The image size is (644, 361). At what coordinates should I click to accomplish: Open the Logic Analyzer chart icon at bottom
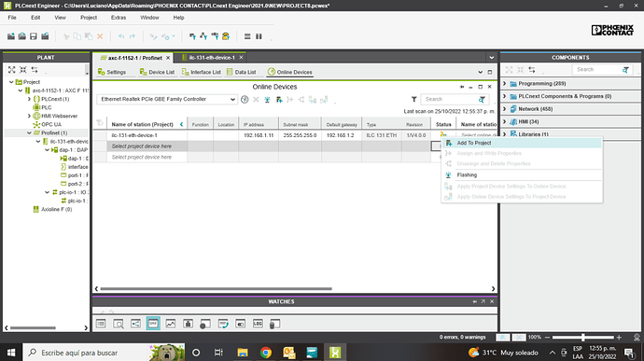point(171,324)
